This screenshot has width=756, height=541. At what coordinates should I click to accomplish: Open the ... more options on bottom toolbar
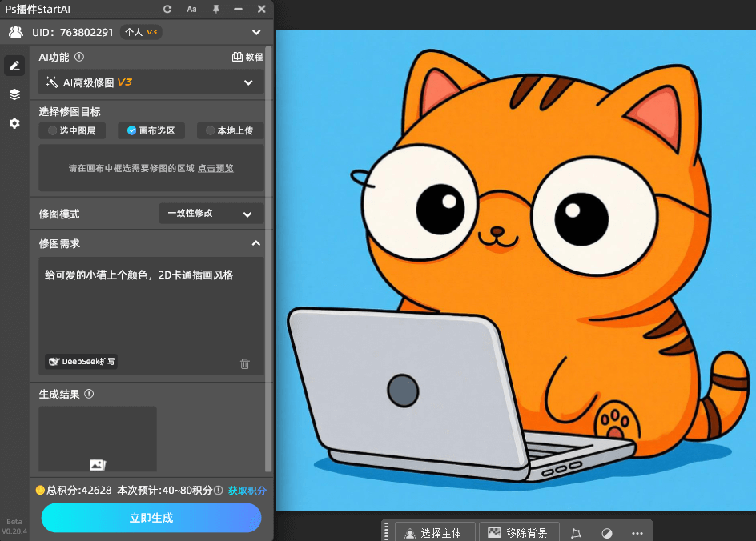(x=637, y=532)
